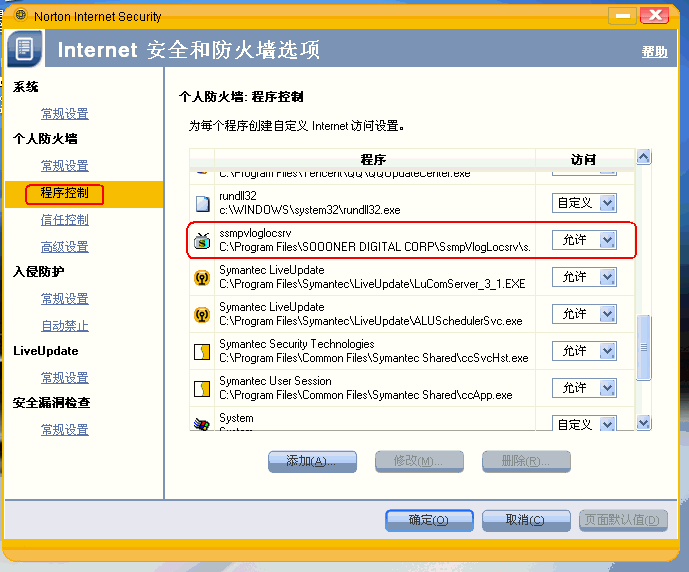Select Symantec User Session row text
Image resolution: width=689 pixels, height=572 pixels.
pos(366,387)
